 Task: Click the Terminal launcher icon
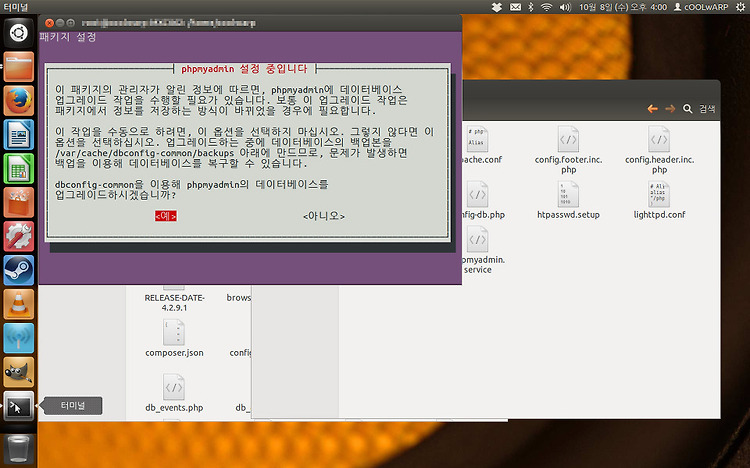(19, 406)
